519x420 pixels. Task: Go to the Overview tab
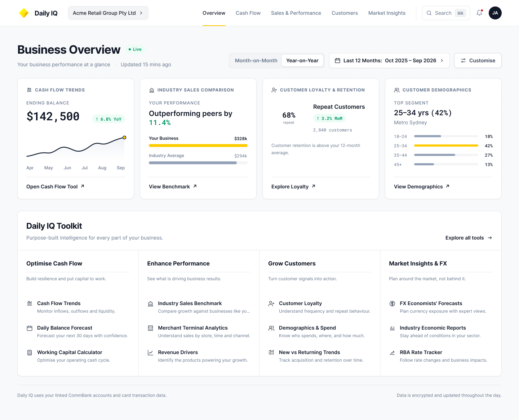[x=214, y=13]
